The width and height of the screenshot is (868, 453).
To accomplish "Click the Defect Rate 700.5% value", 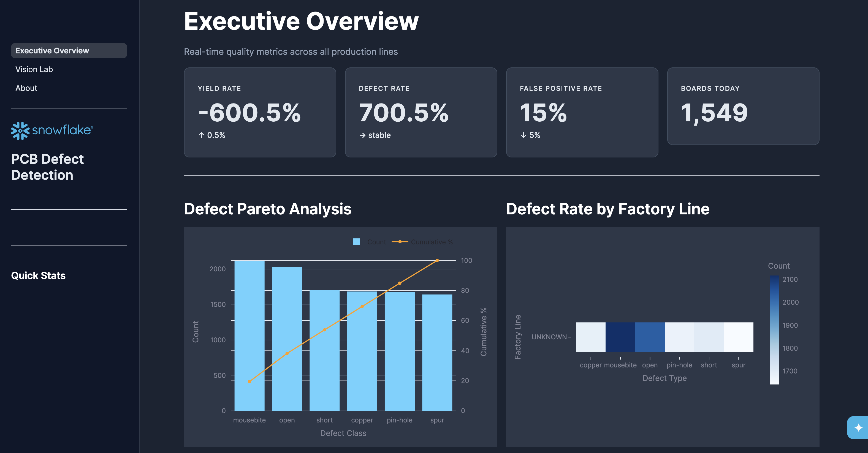I will pos(404,113).
